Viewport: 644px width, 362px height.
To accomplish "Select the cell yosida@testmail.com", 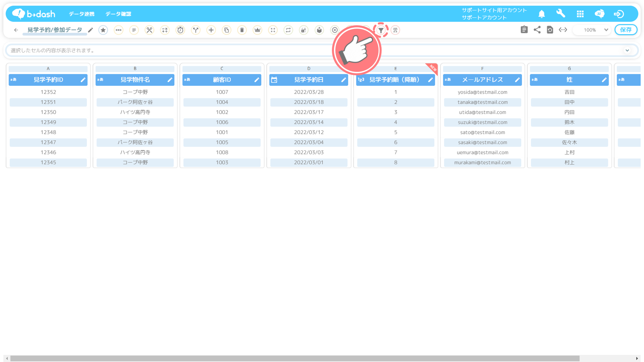I will tap(482, 92).
